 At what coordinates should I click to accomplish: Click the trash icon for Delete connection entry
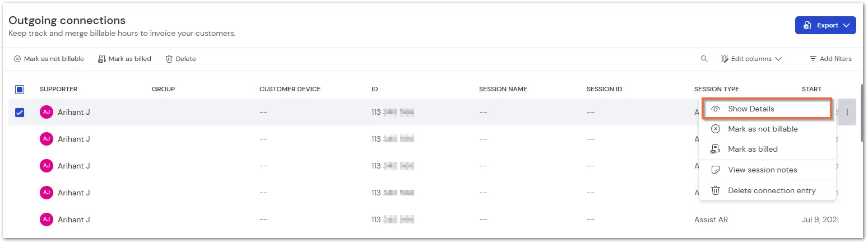715,190
